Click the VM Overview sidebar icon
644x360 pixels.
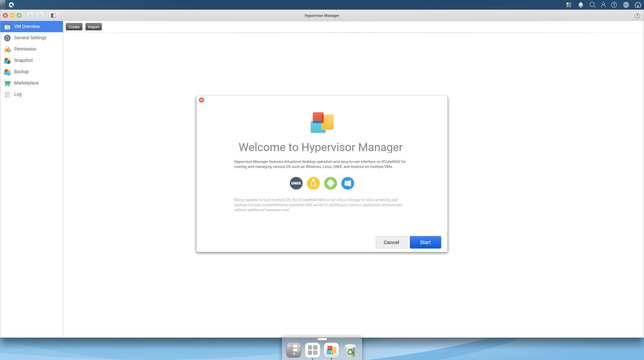tap(7, 27)
